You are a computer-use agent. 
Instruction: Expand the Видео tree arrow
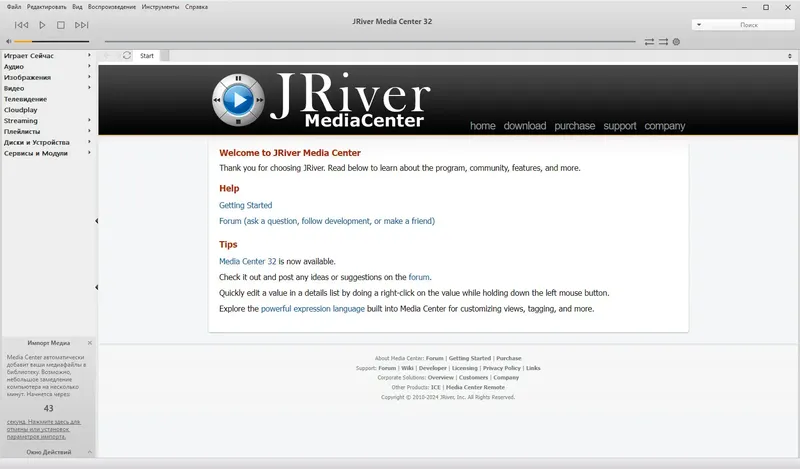tap(89, 87)
